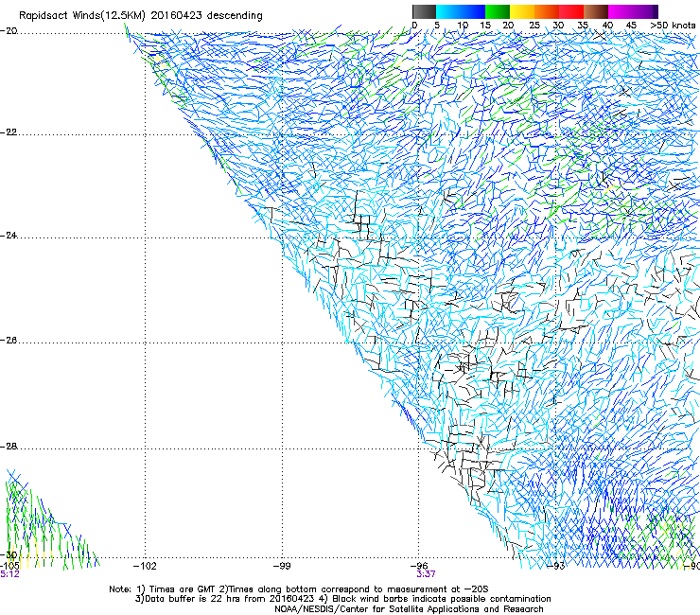Screen dimensions: 700x615
Task: Click the '-93' longitude axis label
Action: click(555, 566)
